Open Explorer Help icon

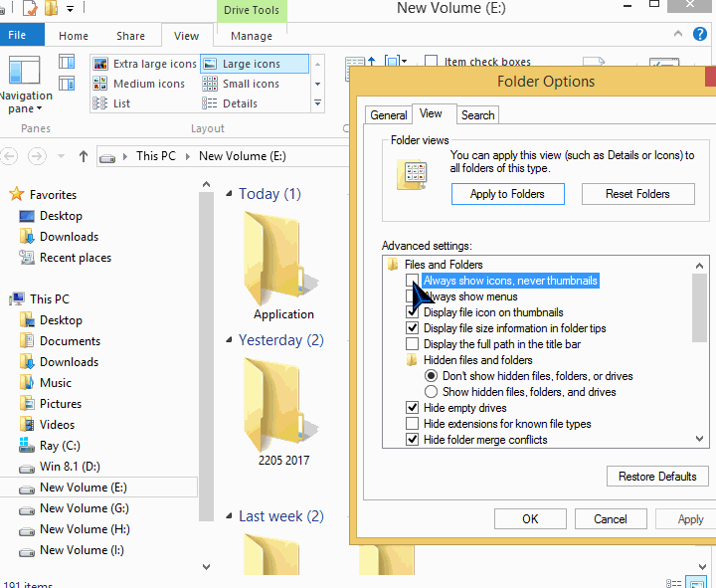pos(699,34)
